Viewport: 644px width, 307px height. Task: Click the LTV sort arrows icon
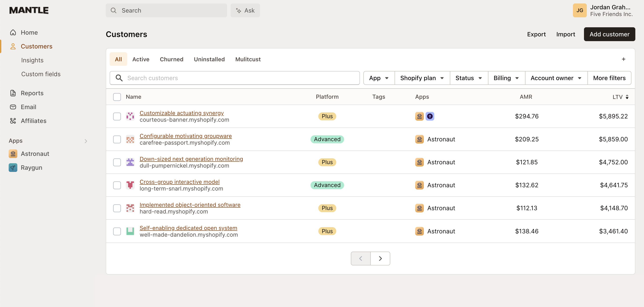click(x=627, y=97)
